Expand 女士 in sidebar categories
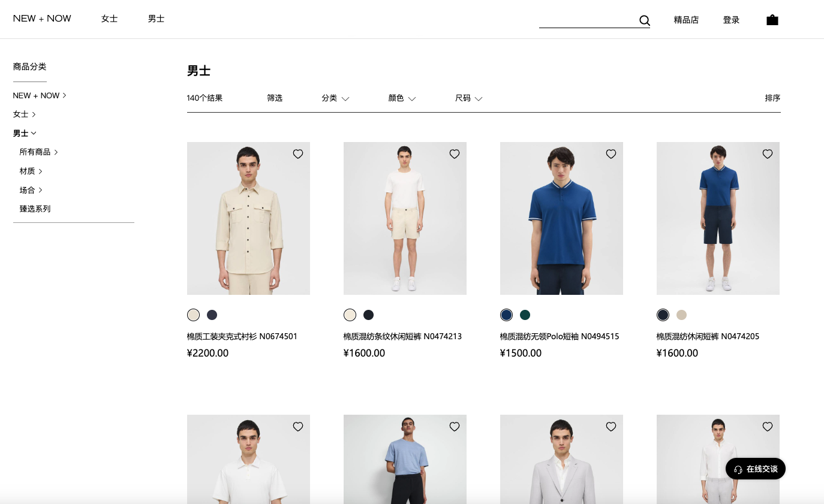The width and height of the screenshot is (824, 504). point(25,114)
